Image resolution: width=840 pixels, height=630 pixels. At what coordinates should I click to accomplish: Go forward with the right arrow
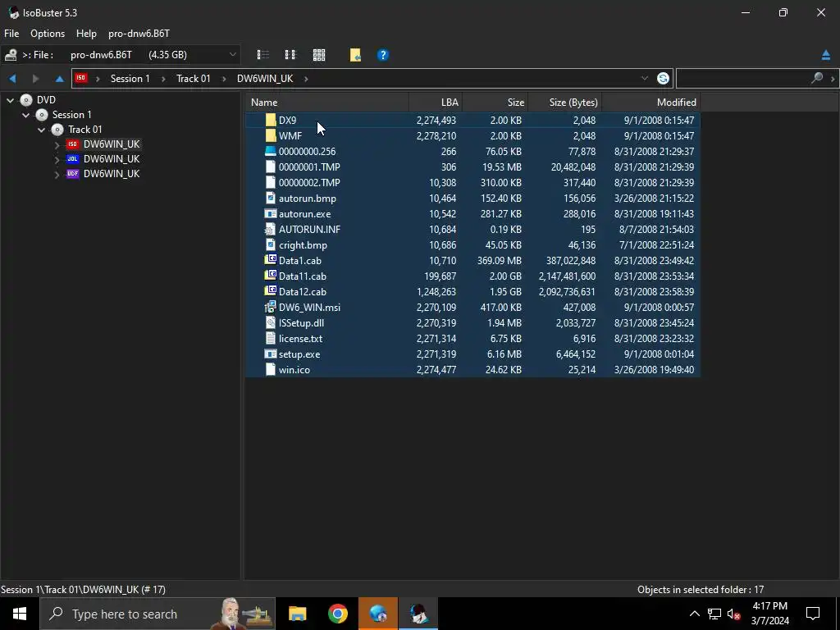point(35,79)
